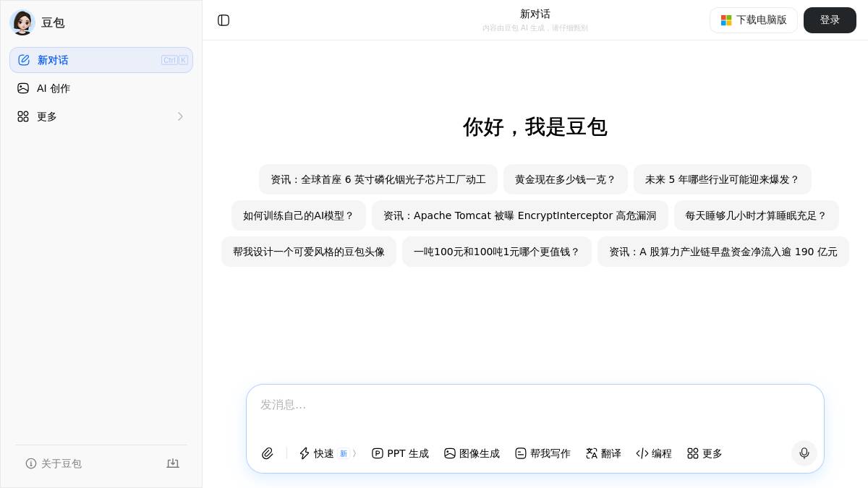Select 新对话 in the sidebar
This screenshot has width=868, height=488.
pyautogui.click(x=101, y=60)
